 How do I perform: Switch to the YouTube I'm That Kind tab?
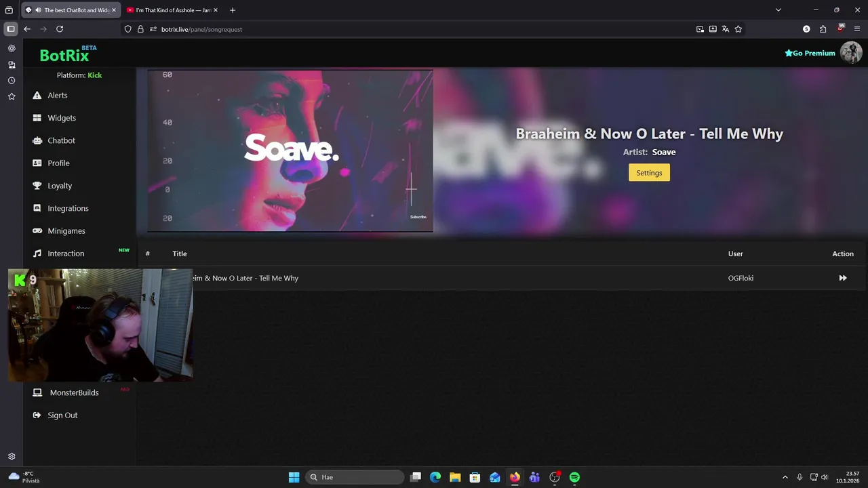pyautogui.click(x=173, y=10)
